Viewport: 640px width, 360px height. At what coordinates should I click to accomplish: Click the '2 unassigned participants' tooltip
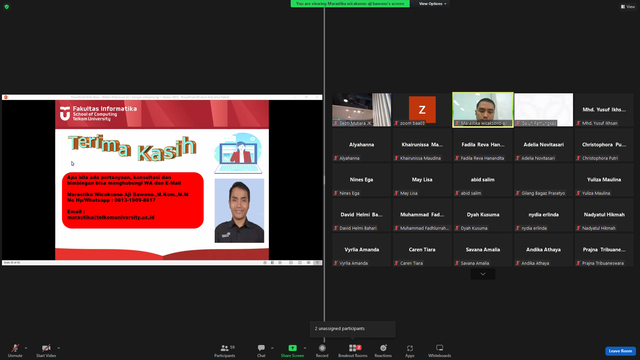click(x=353, y=329)
